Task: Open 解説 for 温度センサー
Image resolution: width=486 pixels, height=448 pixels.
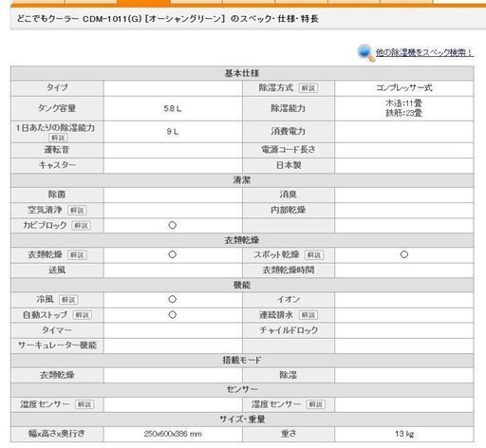Action: [84, 404]
